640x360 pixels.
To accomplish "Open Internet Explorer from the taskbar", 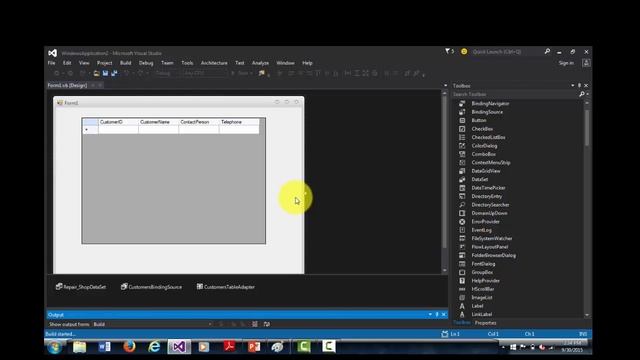I will [x=154, y=347].
